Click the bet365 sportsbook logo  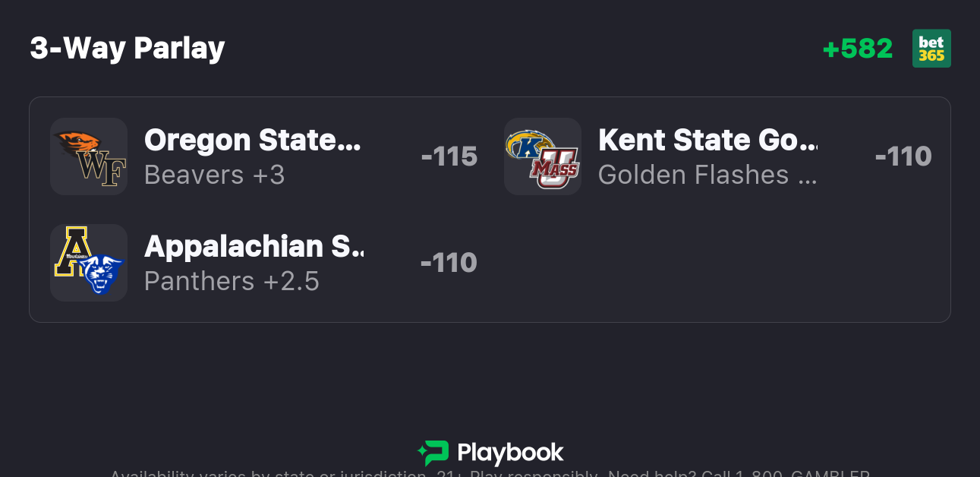[x=931, y=49]
